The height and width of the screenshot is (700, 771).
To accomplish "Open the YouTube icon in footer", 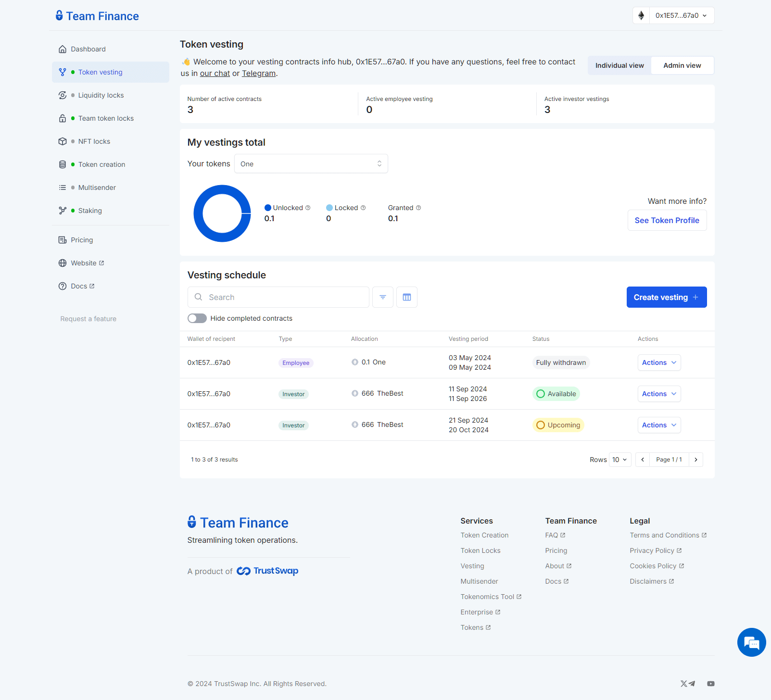I will (x=710, y=683).
